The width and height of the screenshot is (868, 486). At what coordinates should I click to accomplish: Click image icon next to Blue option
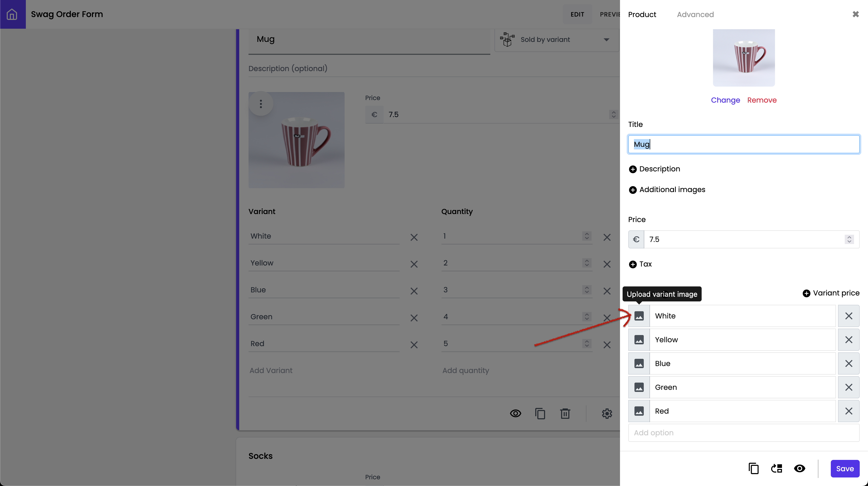click(639, 363)
